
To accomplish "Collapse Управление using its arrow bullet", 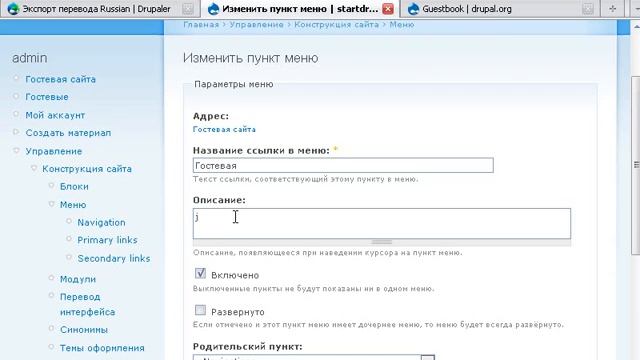I will click(x=16, y=150).
